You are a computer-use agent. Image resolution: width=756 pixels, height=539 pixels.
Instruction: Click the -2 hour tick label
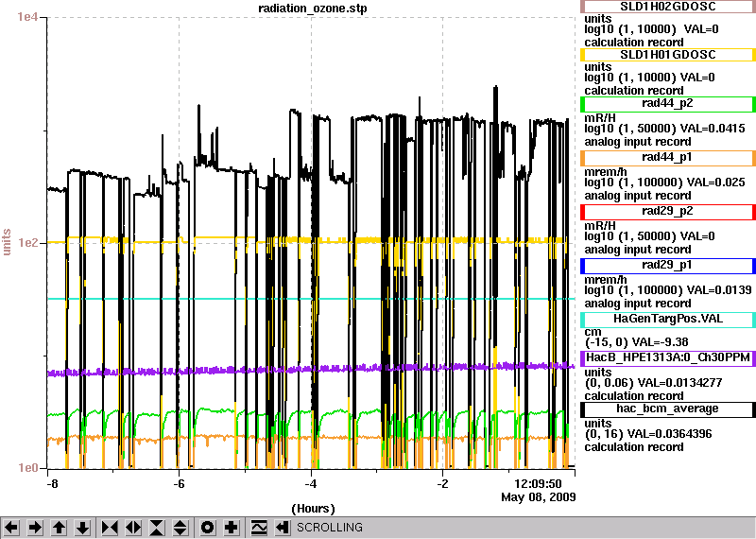pyautogui.click(x=442, y=484)
